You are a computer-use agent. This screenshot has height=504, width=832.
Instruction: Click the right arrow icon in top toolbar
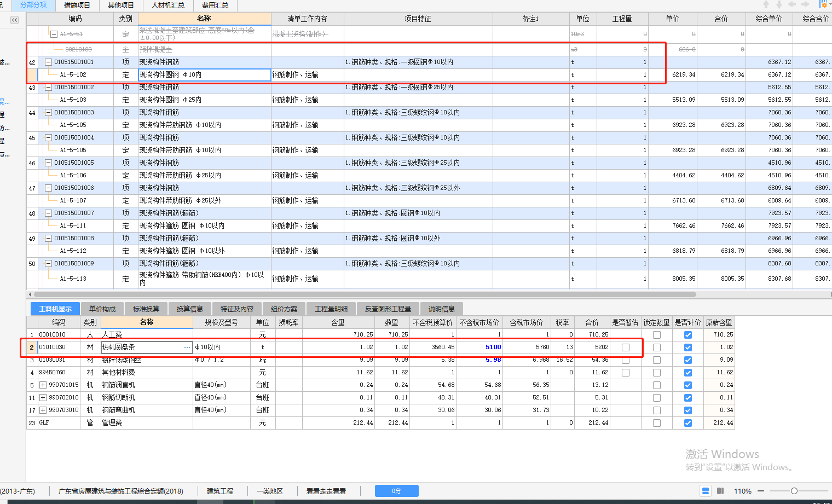[805, 4]
